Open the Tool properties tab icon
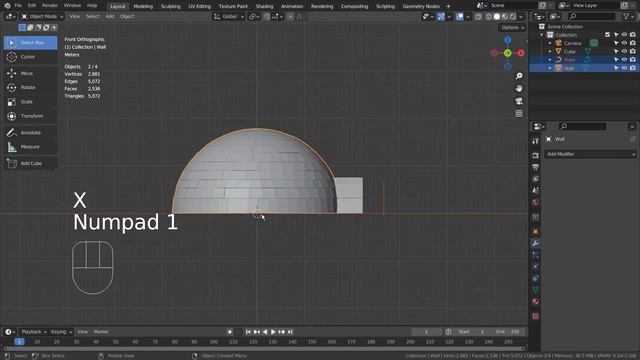Screen dimensions: 640x360 [x=536, y=141]
